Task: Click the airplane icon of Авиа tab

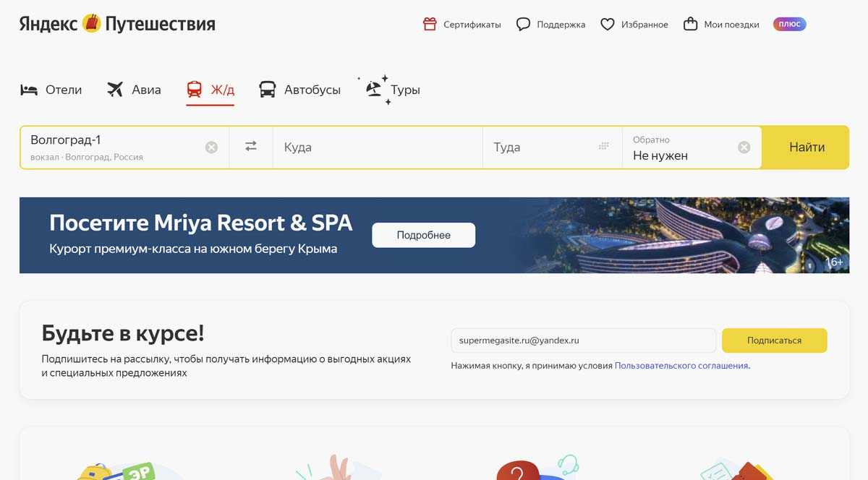Action: (115, 90)
